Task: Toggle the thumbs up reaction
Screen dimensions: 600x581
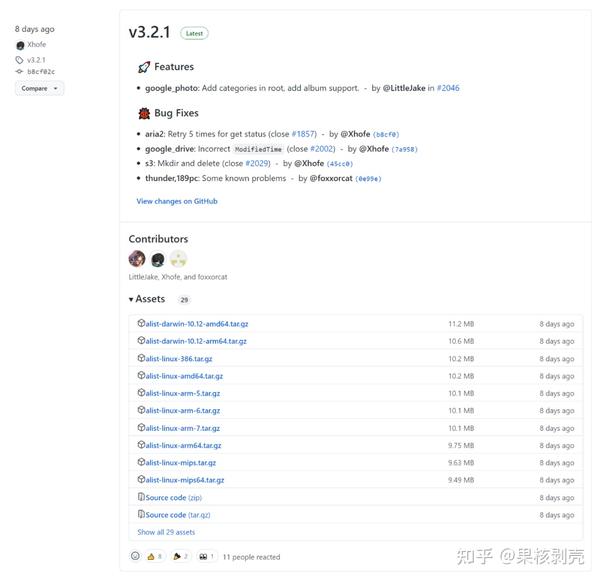Action: (155, 557)
